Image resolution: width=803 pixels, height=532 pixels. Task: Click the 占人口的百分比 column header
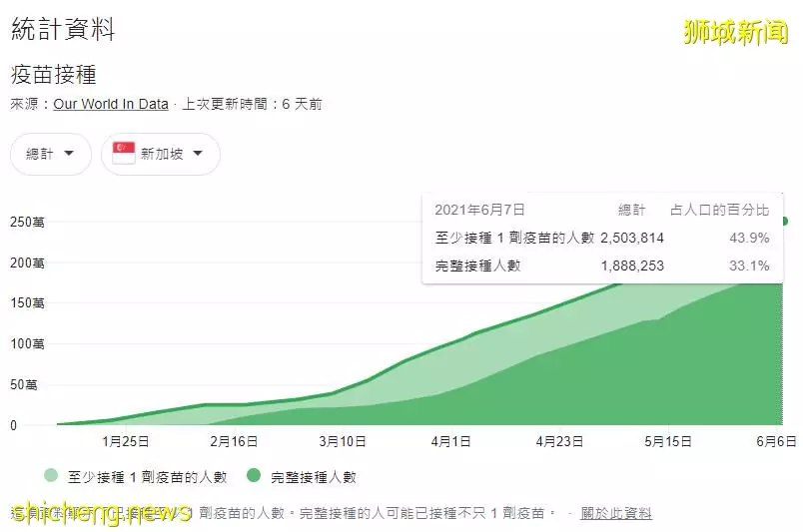pos(719,210)
